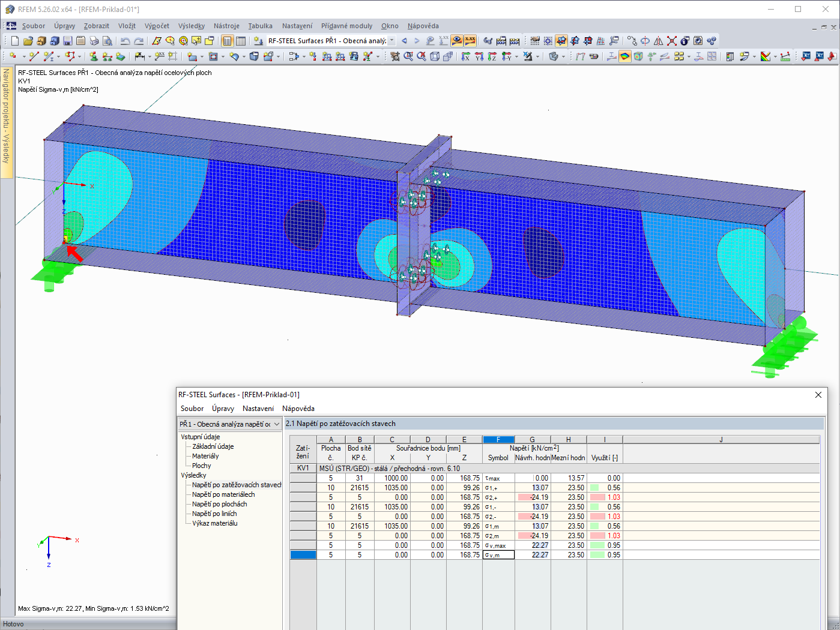The height and width of the screenshot is (630, 840).
Task: Open Nastavení menu in RF-STEEL Surfaces dialog
Action: (x=258, y=409)
